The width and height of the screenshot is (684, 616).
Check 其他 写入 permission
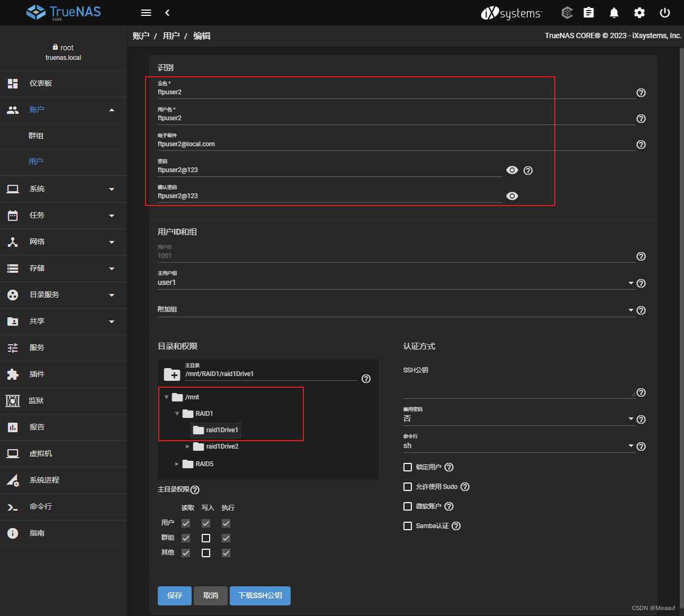click(206, 553)
